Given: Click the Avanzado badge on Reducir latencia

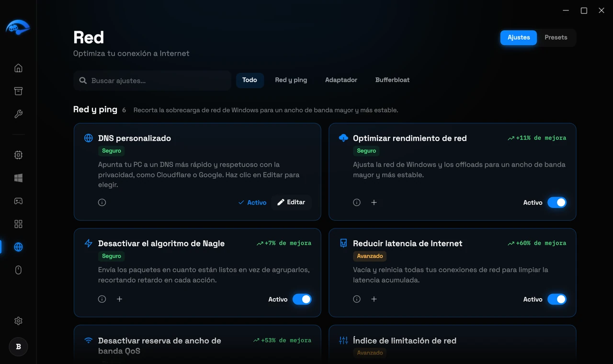Looking at the screenshot, I should 370,256.
